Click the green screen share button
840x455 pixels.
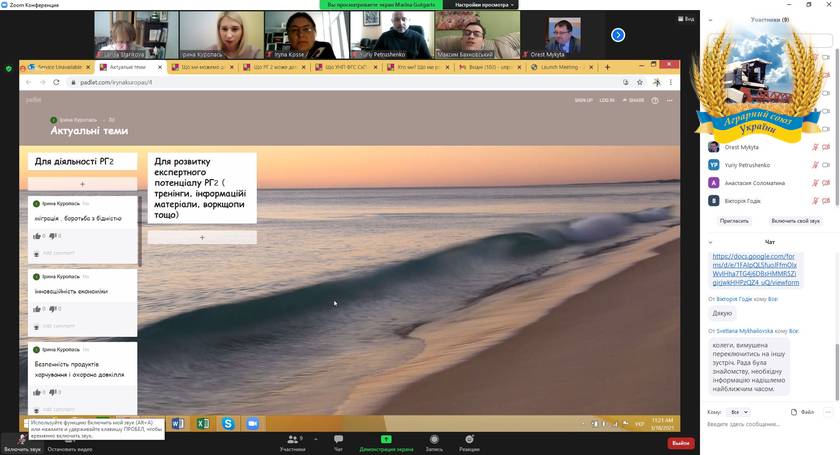point(386,439)
